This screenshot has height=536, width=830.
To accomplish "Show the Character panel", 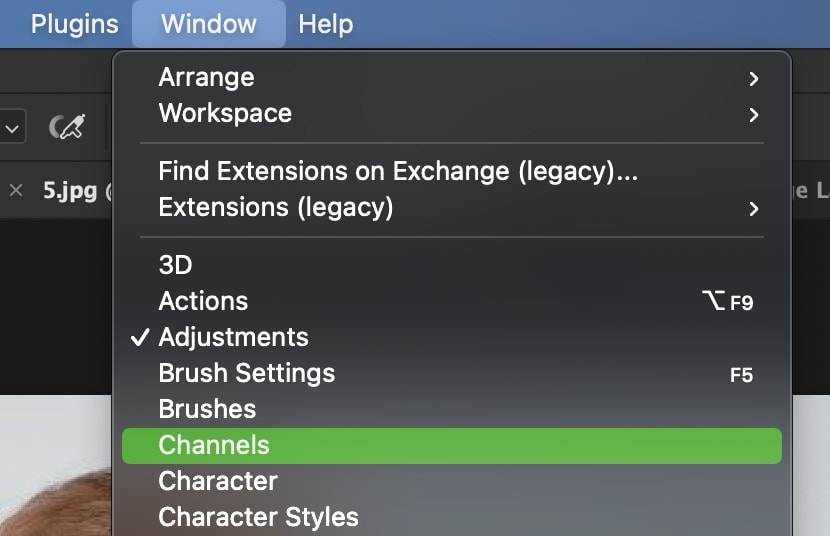I will (x=452, y=482).
